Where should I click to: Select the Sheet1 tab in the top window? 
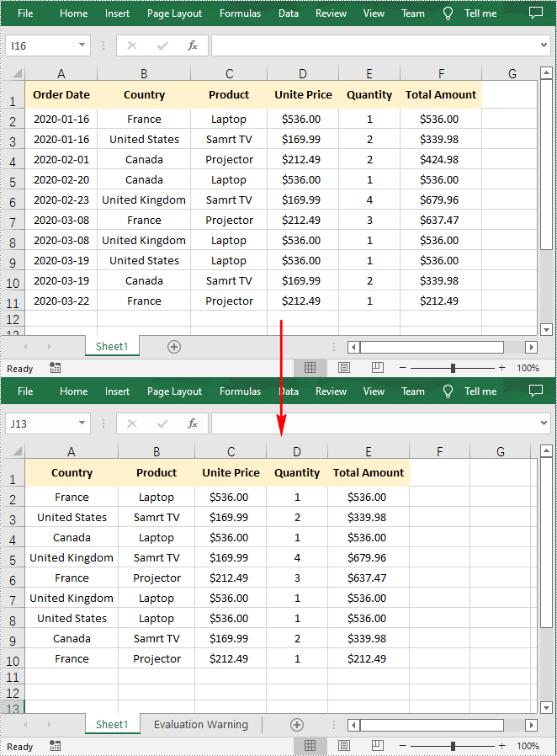[x=112, y=347]
